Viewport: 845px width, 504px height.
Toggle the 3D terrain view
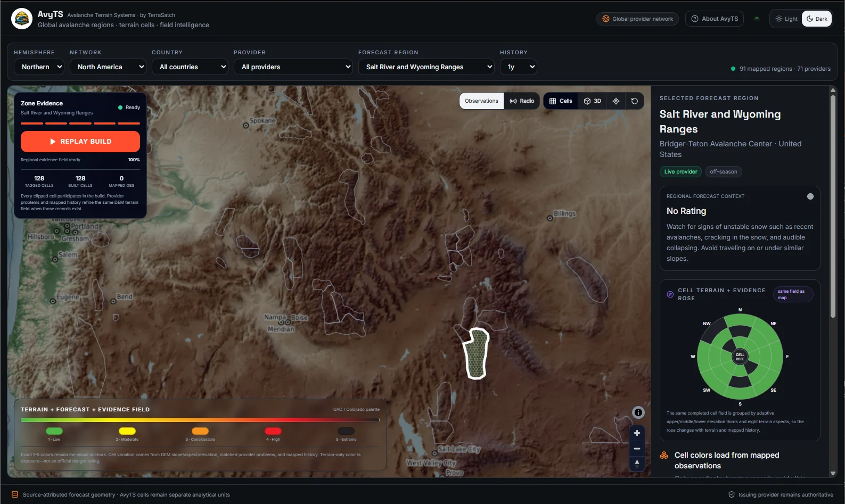593,101
